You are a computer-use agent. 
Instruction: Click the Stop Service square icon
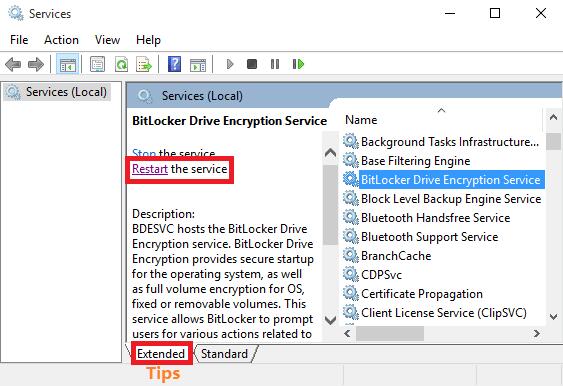pyautogui.click(x=252, y=64)
